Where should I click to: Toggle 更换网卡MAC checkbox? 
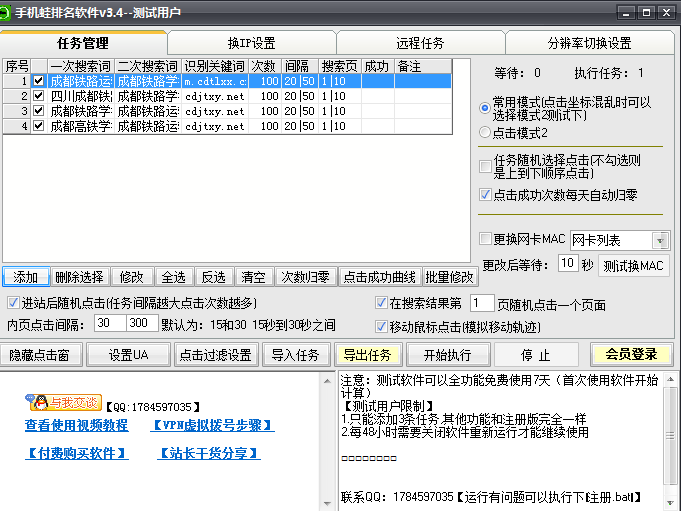pyautogui.click(x=486, y=240)
